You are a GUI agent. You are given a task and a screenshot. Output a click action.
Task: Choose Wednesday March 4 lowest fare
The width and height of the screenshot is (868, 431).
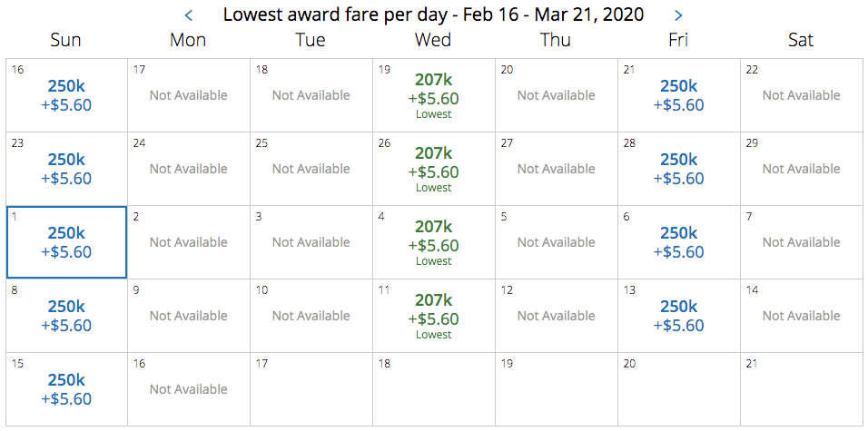click(433, 242)
